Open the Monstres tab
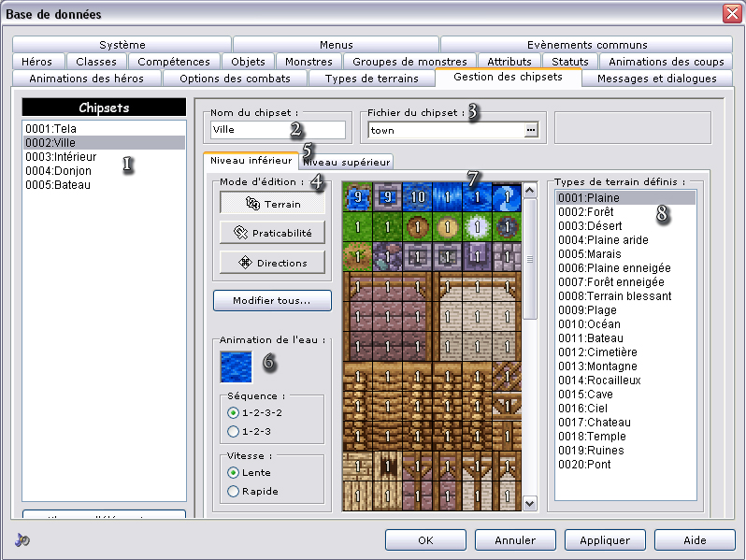The height and width of the screenshot is (560, 746). (308, 62)
